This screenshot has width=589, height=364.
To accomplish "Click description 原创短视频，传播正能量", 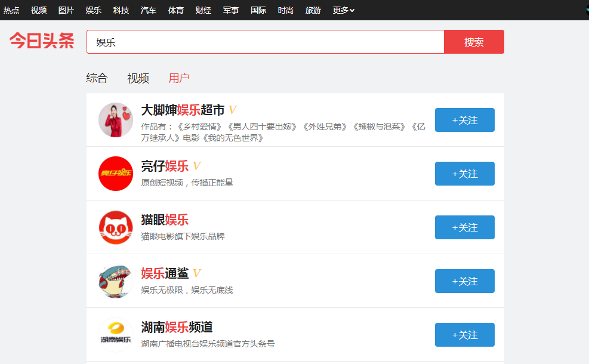I will pyautogui.click(x=187, y=183).
